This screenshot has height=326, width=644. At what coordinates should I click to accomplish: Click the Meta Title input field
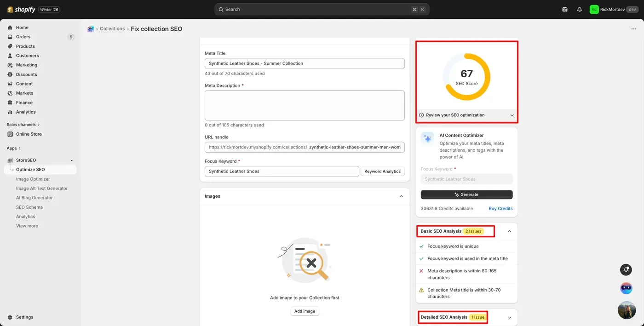305,63
